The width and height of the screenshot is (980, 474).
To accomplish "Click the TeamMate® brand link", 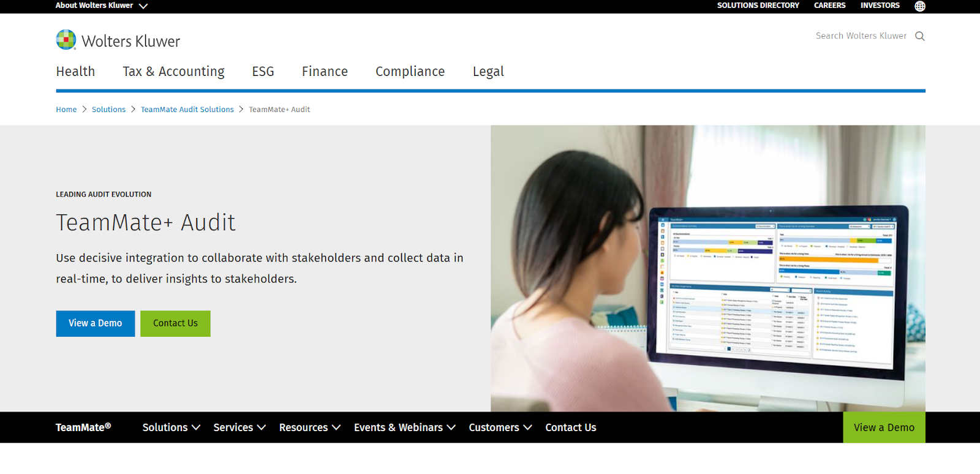I will tap(83, 427).
